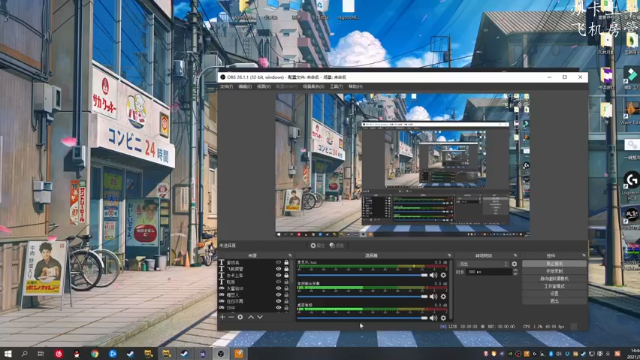Toggle visibility eye of the fourth text source
The width and height of the screenshot is (640, 360).
point(278,282)
